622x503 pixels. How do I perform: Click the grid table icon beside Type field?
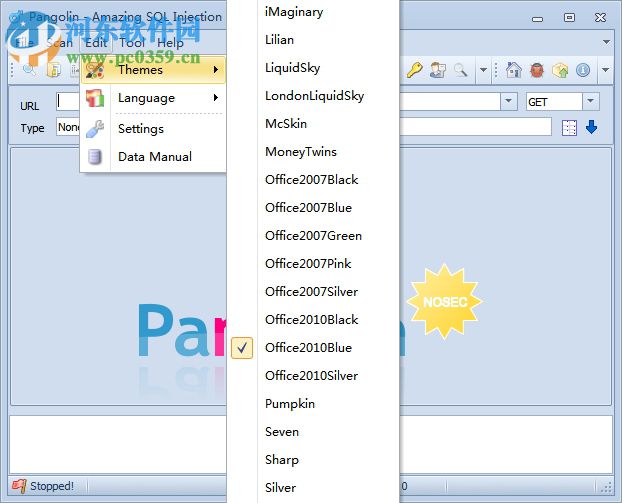[x=569, y=128]
